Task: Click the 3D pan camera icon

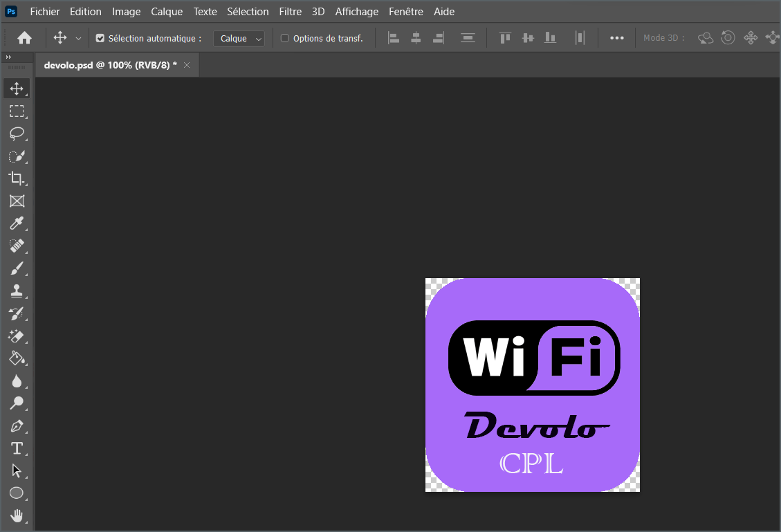Action: click(751, 38)
